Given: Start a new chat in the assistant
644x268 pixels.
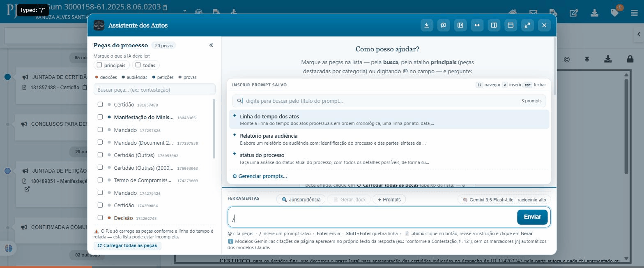Looking at the screenshot, I should [444, 25].
